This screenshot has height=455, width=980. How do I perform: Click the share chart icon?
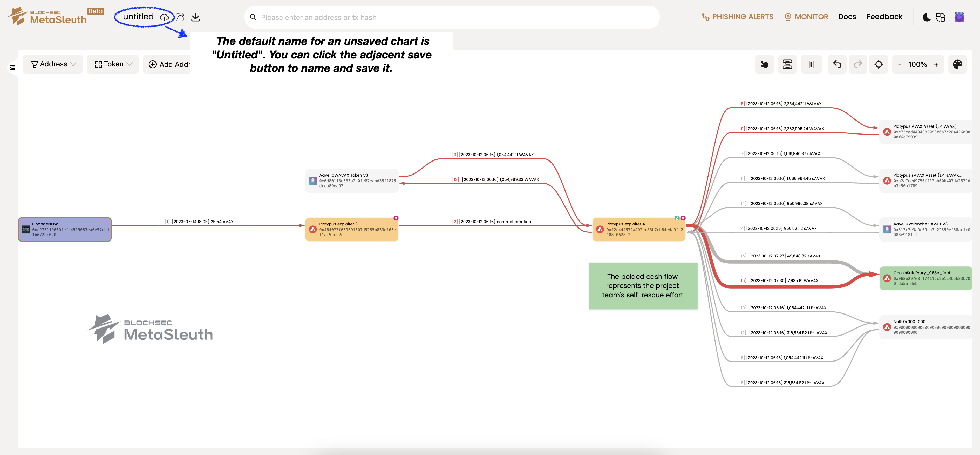coord(180,17)
